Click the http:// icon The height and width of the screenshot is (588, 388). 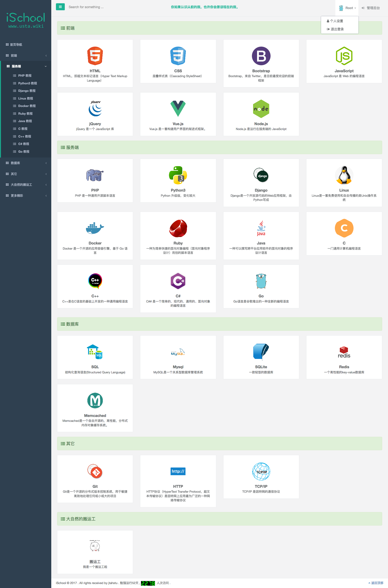(178, 471)
